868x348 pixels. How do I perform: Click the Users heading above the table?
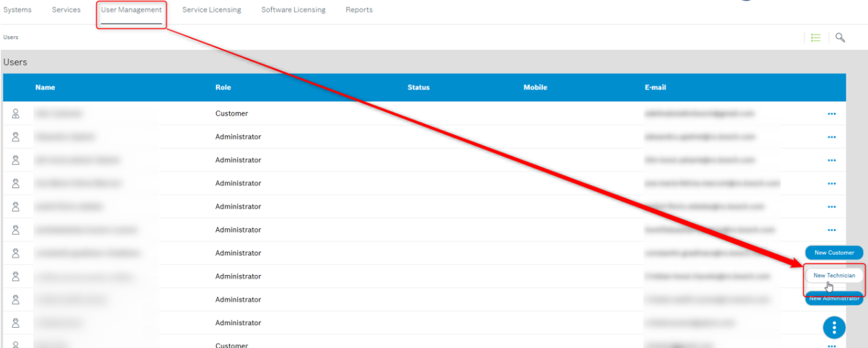pos(15,62)
